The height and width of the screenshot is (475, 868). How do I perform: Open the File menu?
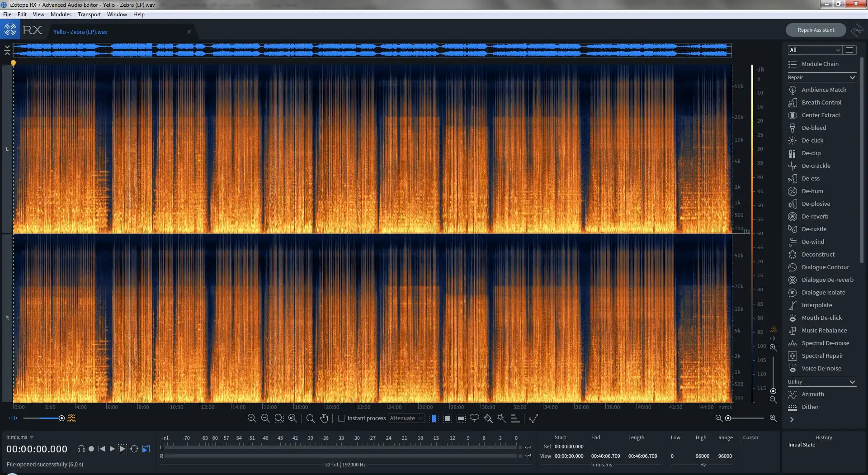[x=7, y=14]
